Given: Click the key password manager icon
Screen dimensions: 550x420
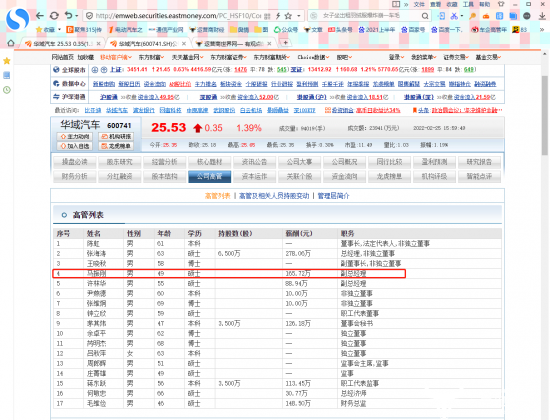Looking at the screenshot, I should pyautogui.click(x=473, y=16).
